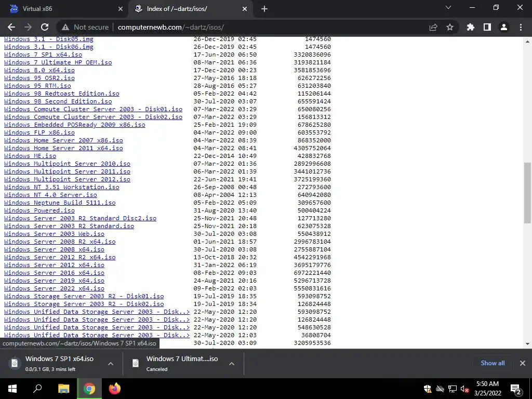Open the taskbar search icon
This screenshot has width=532, height=399.
click(37, 389)
